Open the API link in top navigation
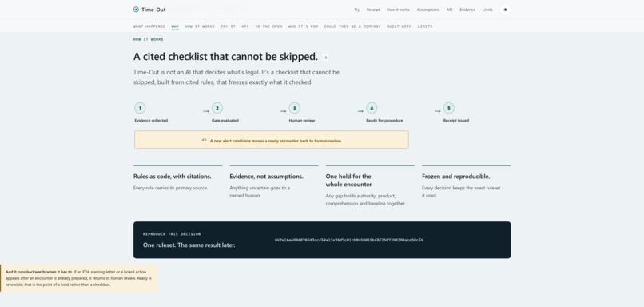This screenshot has width=644, height=307. coord(449,10)
